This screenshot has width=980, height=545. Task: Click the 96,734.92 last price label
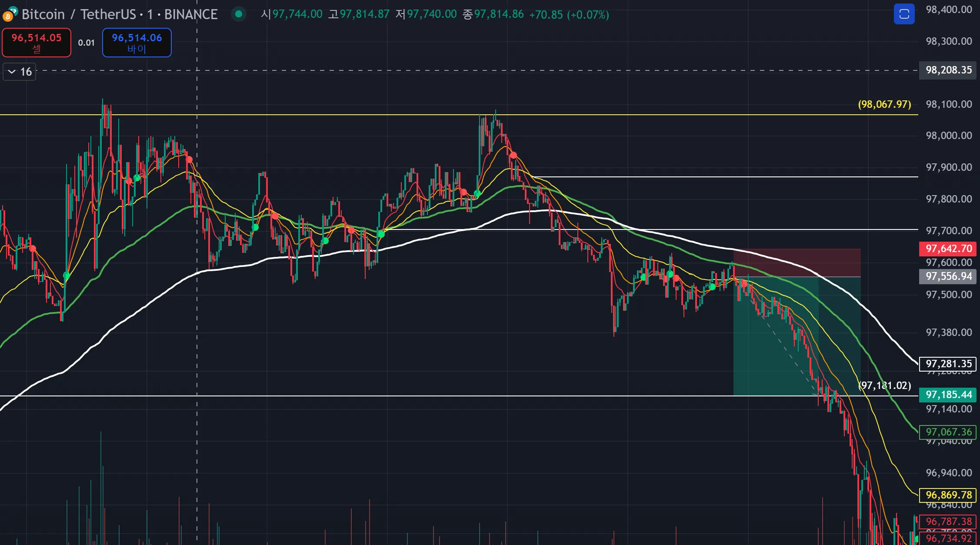point(948,538)
